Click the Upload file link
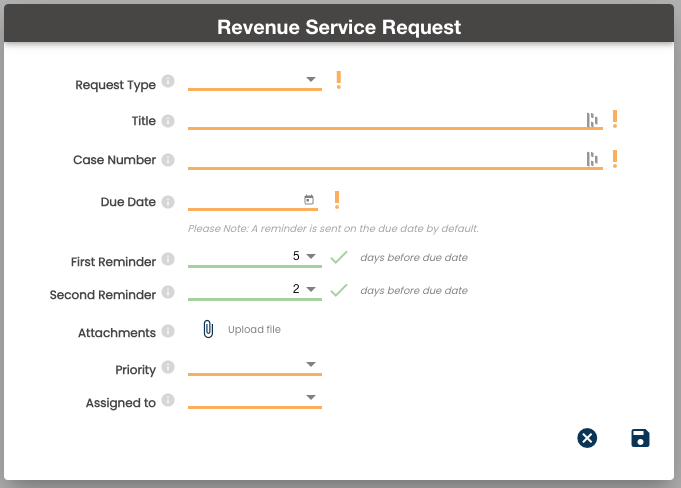 click(255, 330)
